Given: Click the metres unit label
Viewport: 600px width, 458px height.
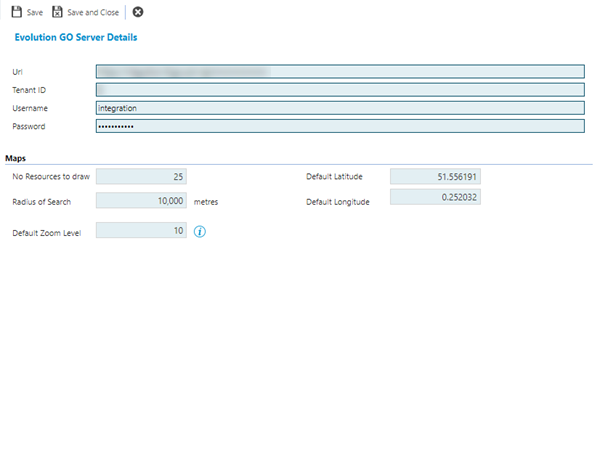Looking at the screenshot, I should pyautogui.click(x=206, y=202).
